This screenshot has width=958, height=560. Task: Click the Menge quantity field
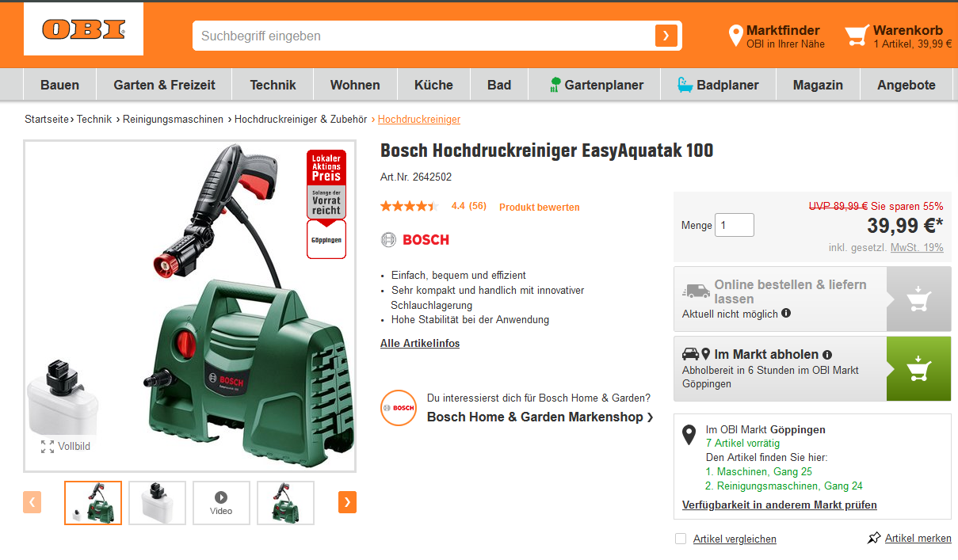pos(735,225)
